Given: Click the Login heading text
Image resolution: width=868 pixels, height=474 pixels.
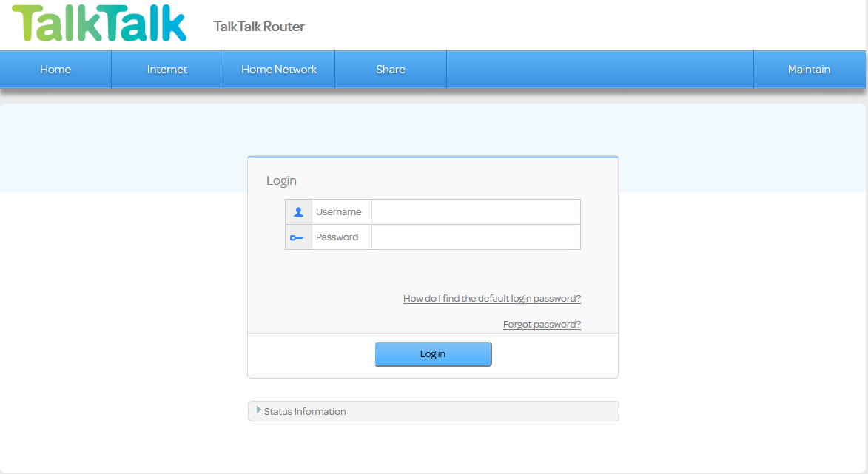Looking at the screenshot, I should (x=281, y=181).
